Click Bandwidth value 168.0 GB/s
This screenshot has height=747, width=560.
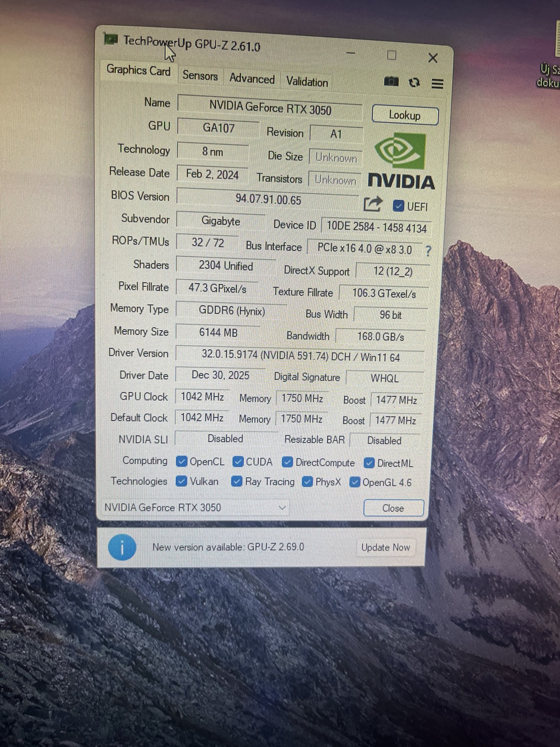coord(380,336)
